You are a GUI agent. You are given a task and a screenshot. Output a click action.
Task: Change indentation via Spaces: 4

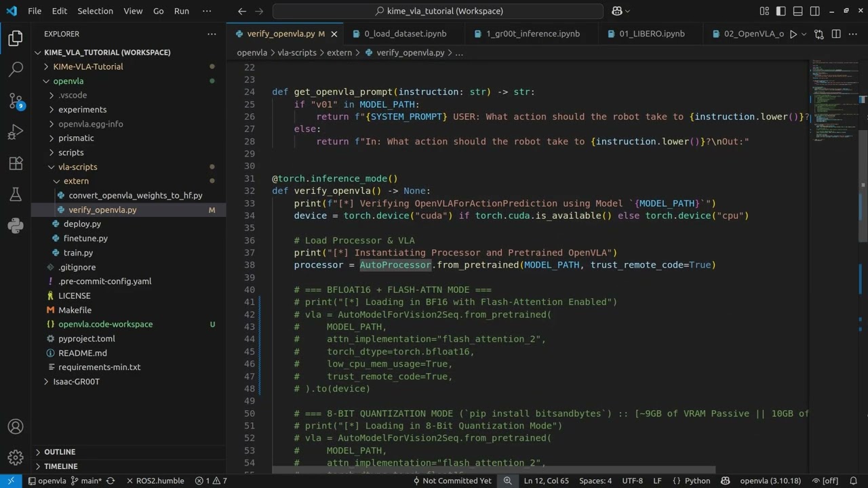(595, 481)
